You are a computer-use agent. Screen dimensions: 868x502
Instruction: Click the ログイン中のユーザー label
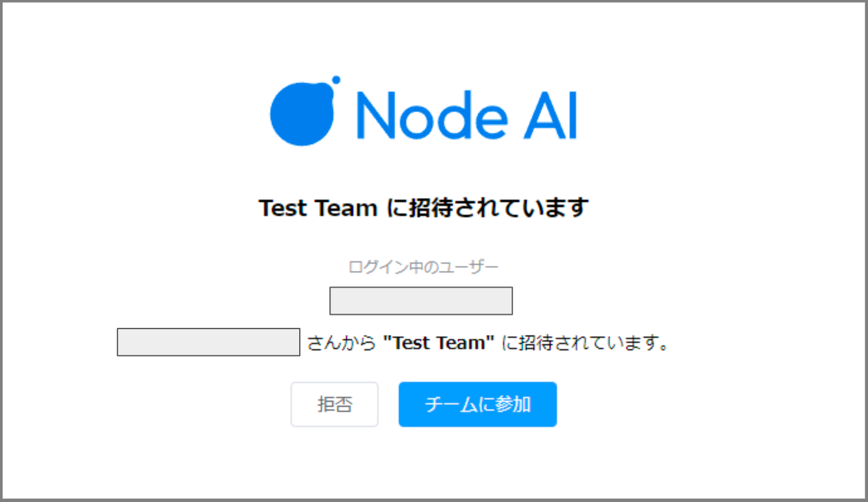423,266
